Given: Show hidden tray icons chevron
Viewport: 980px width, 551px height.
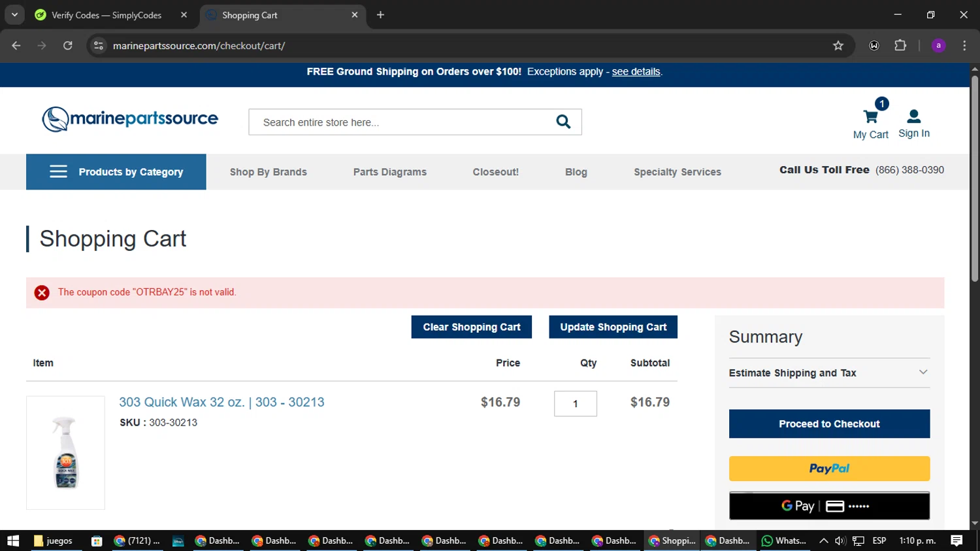Looking at the screenshot, I should click(824, 541).
